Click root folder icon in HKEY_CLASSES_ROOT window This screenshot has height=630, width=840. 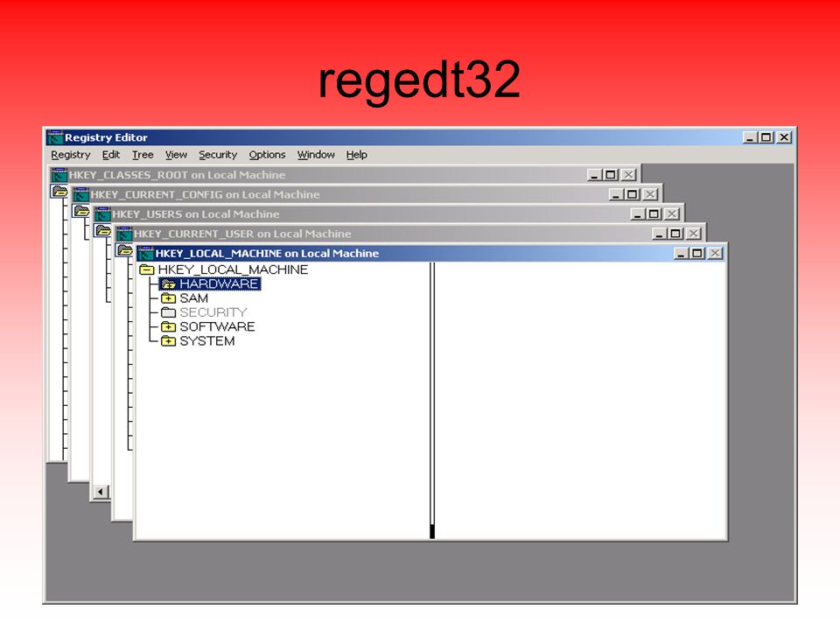(x=59, y=191)
